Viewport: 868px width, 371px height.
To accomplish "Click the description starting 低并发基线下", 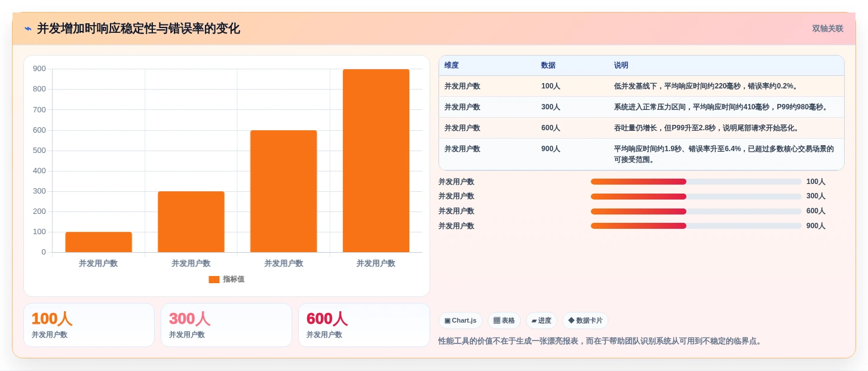I will (x=707, y=86).
